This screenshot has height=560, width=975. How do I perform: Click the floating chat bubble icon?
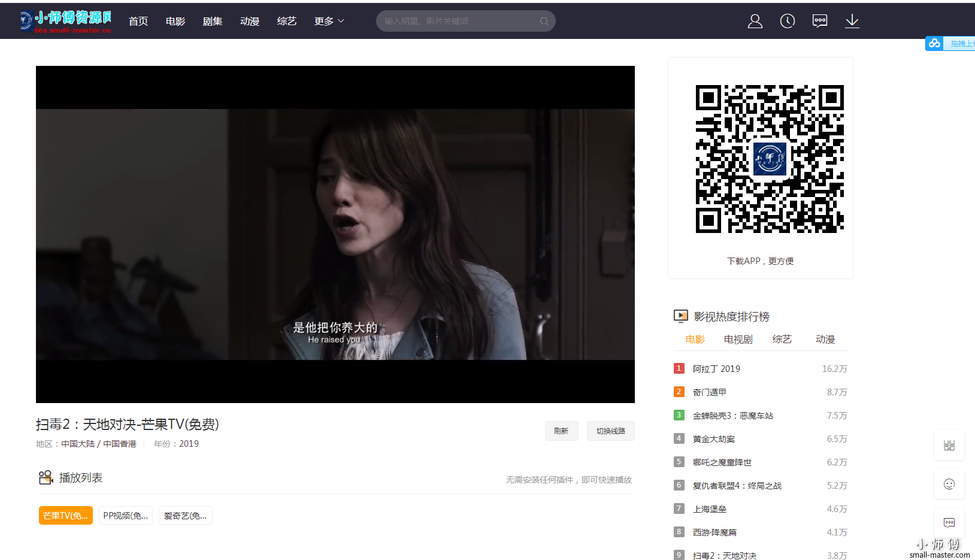(949, 522)
